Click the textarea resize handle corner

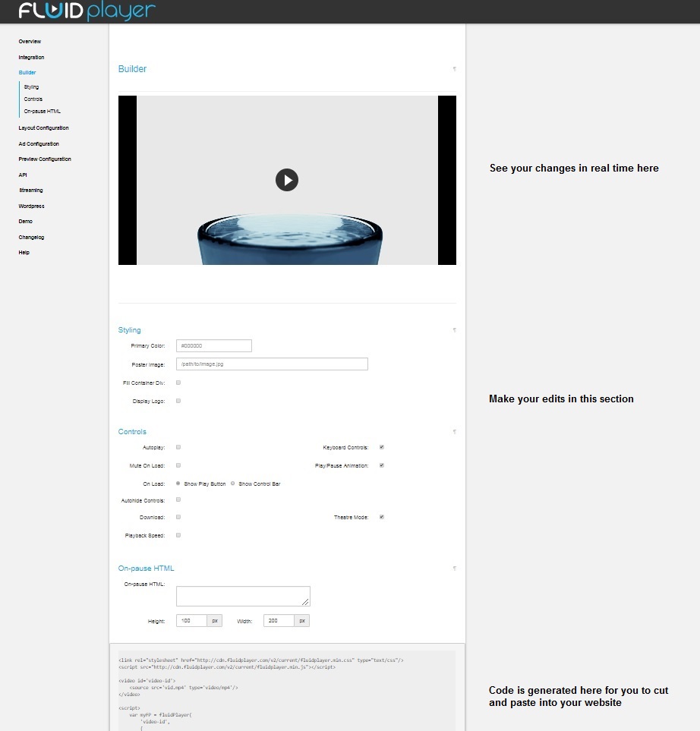click(305, 602)
